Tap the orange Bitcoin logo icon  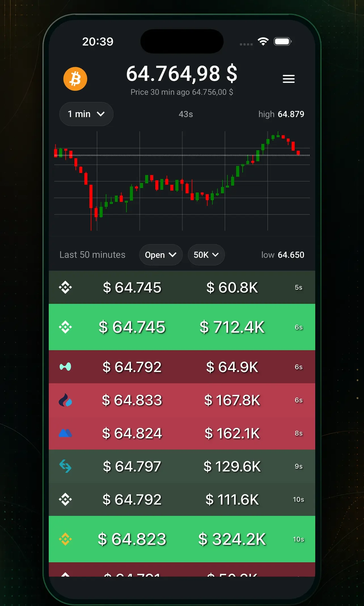[x=75, y=79]
